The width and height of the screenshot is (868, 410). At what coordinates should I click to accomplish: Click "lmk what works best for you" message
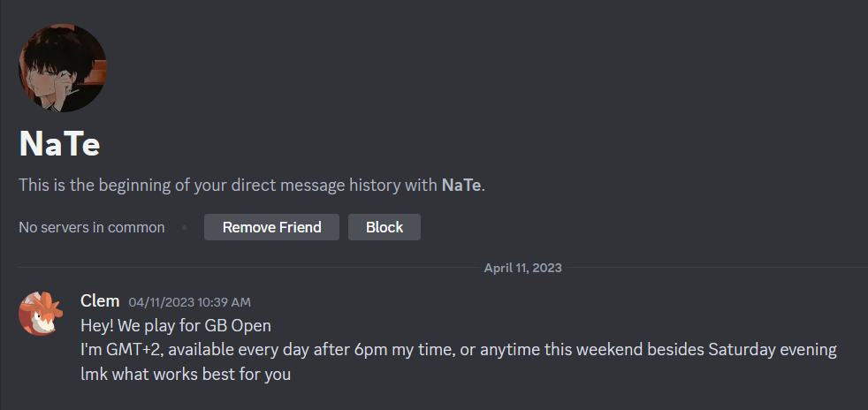coord(186,374)
